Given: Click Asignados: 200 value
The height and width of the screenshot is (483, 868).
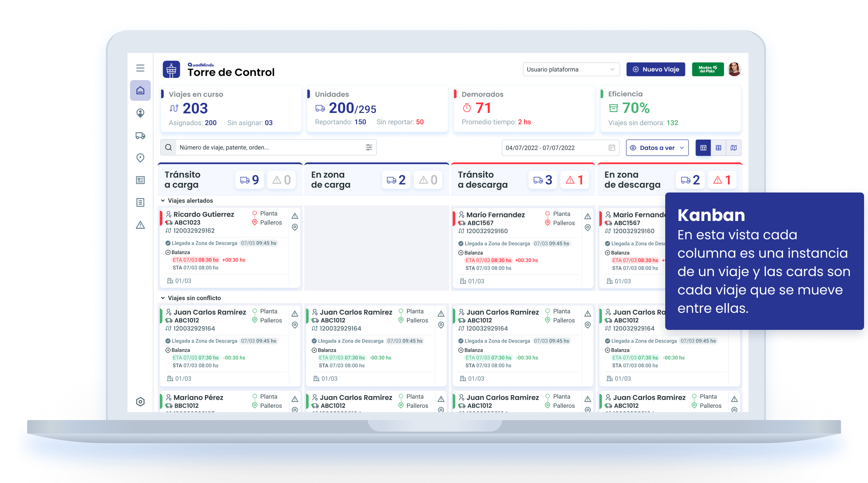Looking at the screenshot, I should click(x=193, y=123).
